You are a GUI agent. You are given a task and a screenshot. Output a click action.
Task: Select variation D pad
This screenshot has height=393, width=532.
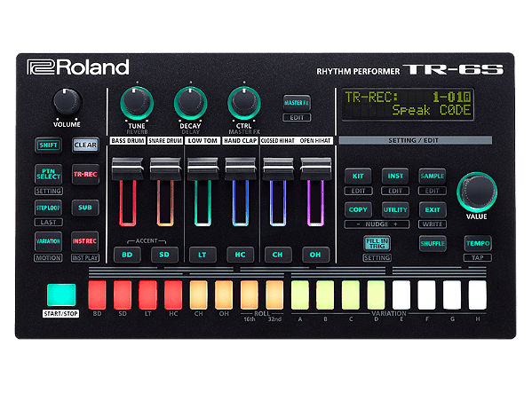point(377,295)
